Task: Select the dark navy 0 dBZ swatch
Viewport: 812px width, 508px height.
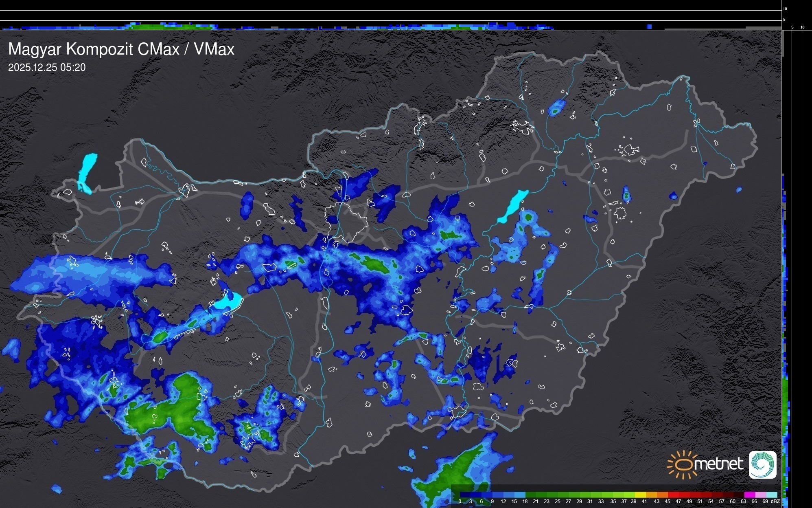Action: click(465, 495)
